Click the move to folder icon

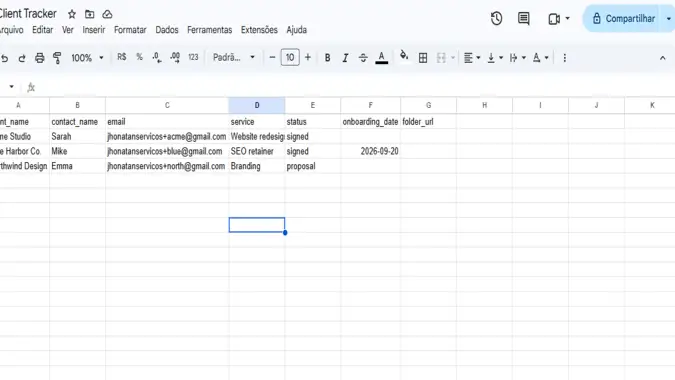[90, 14]
